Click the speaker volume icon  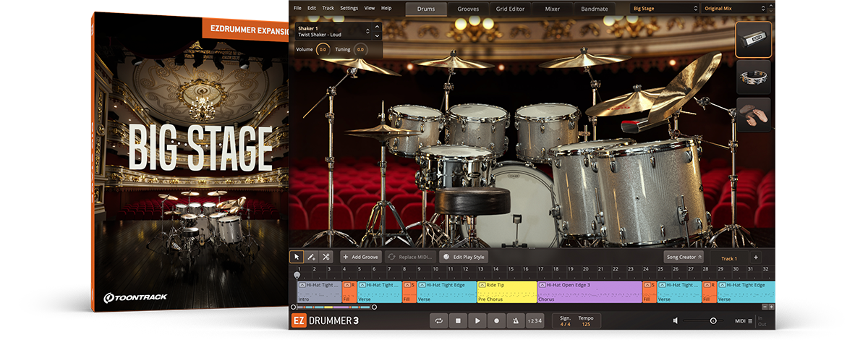click(x=676, y=320)
